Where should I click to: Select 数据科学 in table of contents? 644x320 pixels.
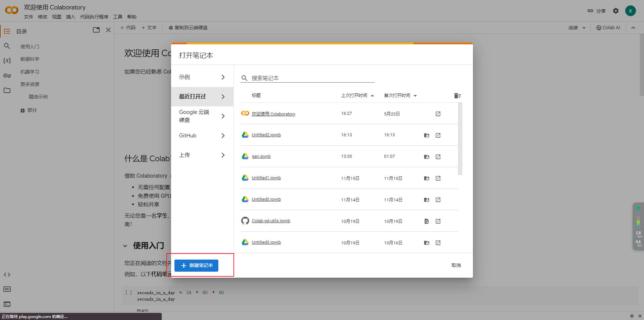(30, 59)
